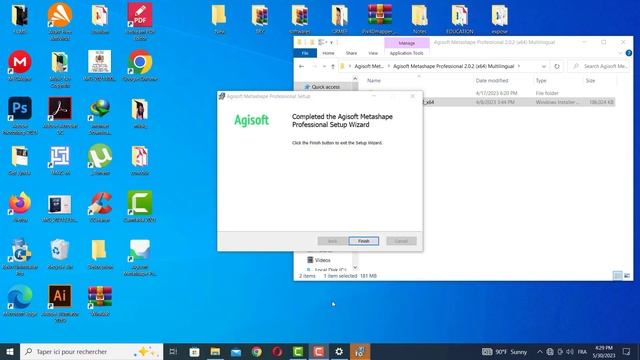Open the MEGA red M desktop shortcut

tap(20, 65)
